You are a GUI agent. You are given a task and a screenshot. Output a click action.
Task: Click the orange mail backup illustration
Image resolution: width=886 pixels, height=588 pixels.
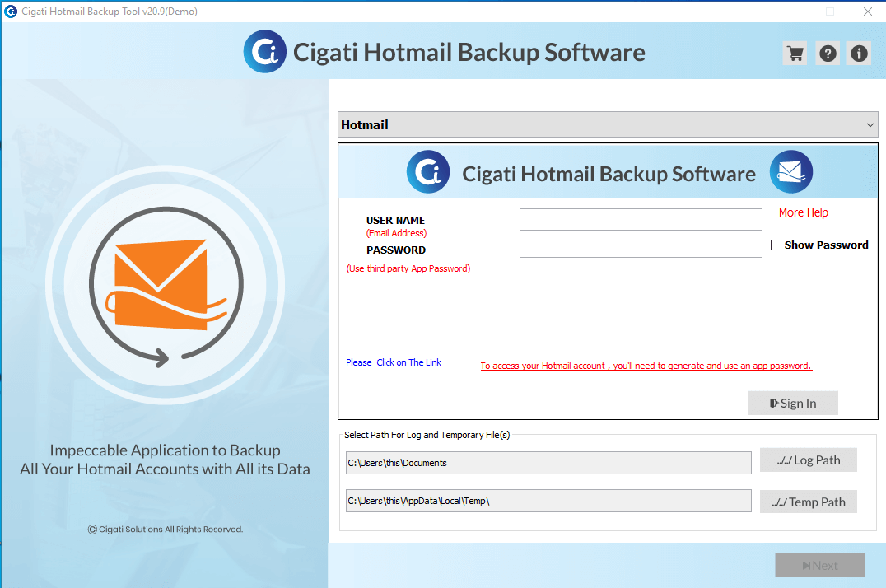tap(166, 286)
